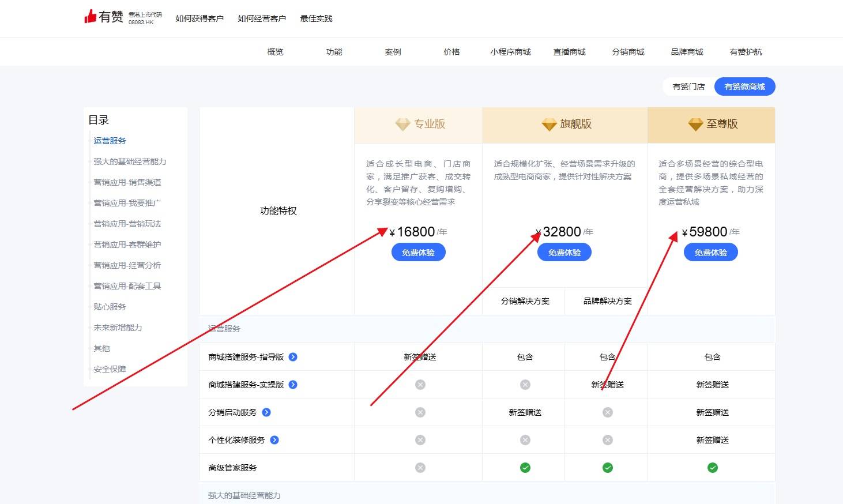Click the diamond icon next to 至尊版
The image size is (843, 504).
(695, 124)
